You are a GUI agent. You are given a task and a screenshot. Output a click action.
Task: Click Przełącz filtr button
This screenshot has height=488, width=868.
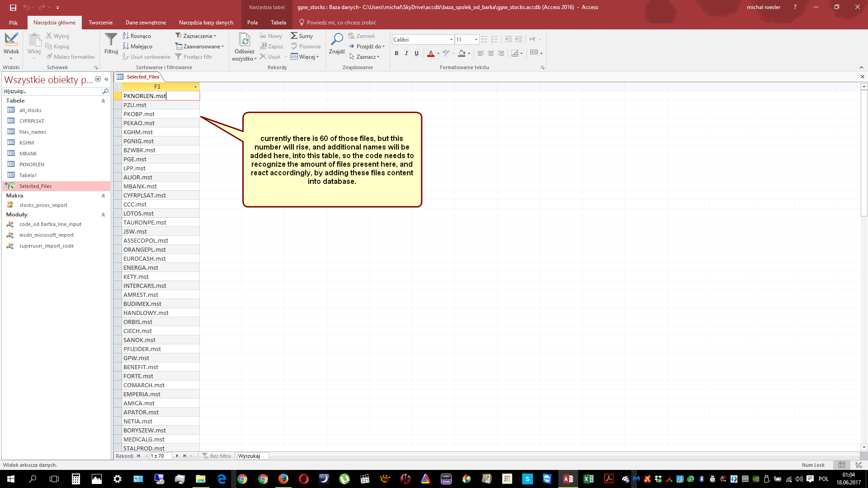point(193,56)
